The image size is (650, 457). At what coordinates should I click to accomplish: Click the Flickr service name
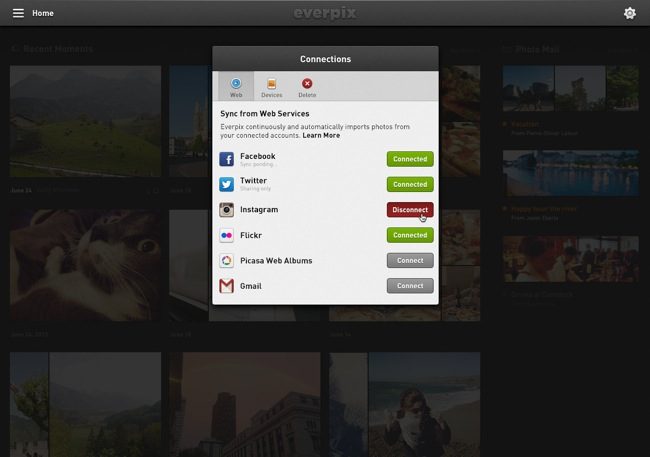pos(251,235)
